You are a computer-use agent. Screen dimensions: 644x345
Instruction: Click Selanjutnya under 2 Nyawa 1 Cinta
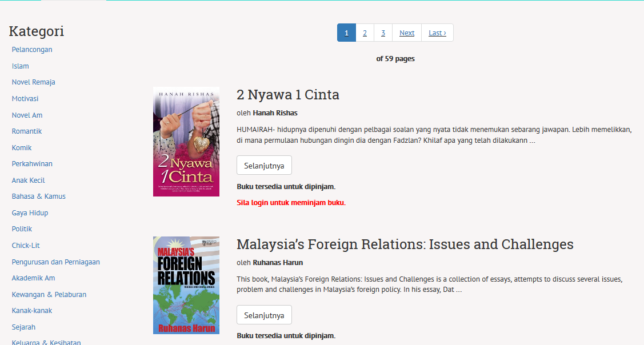coord(264,166)
